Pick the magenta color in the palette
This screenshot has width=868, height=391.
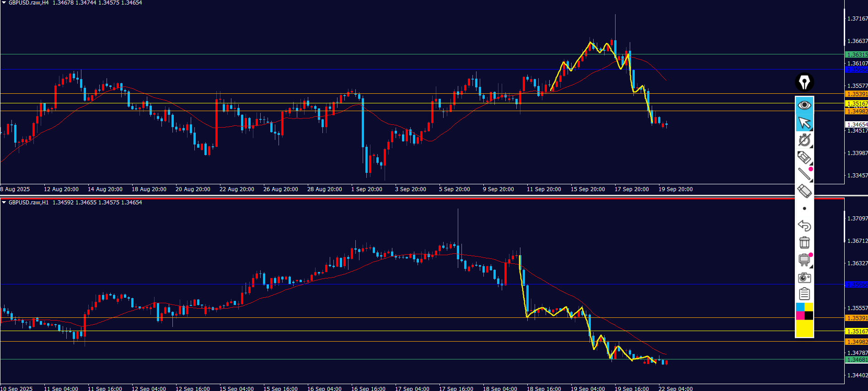pyautogui.click(x=800, y=316)
